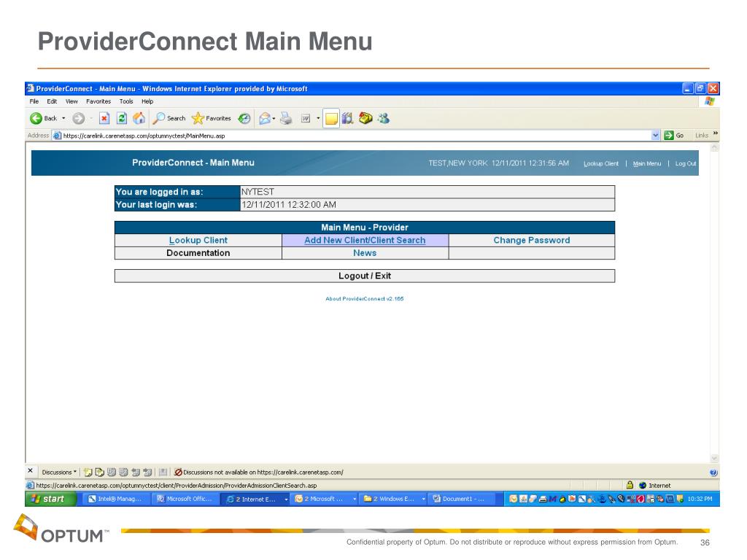Click the Back navigation button

[x=43, y=118]
